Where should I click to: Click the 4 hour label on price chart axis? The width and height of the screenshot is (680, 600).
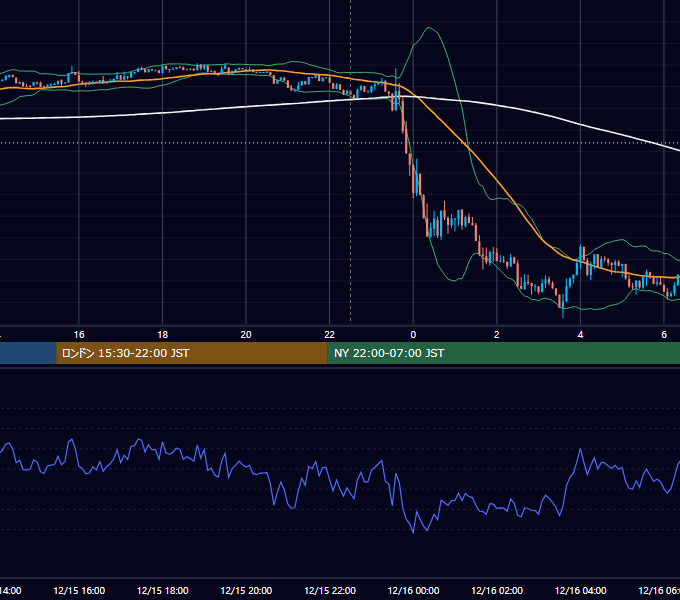pyautogui.click(x=580, y=335)
